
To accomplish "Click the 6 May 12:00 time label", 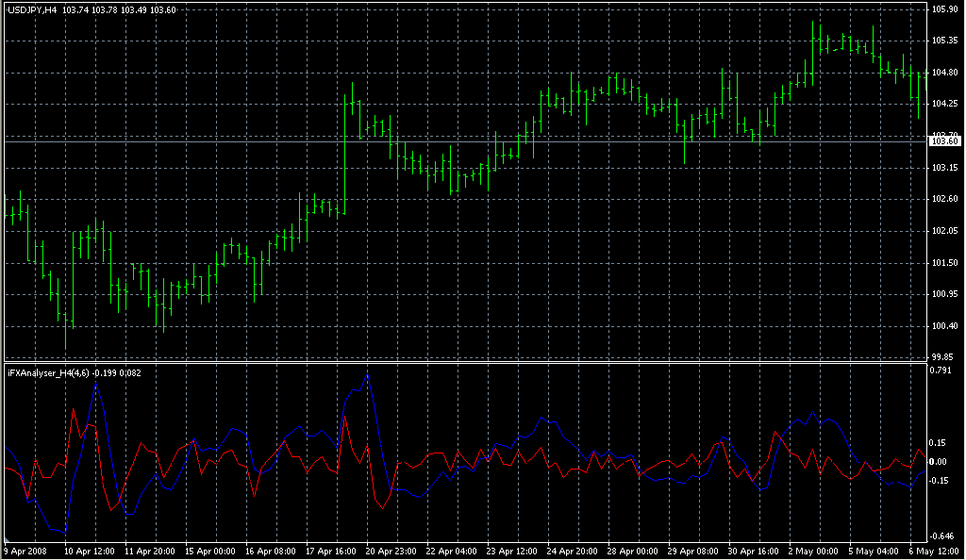I will click(x=931, y=551).
